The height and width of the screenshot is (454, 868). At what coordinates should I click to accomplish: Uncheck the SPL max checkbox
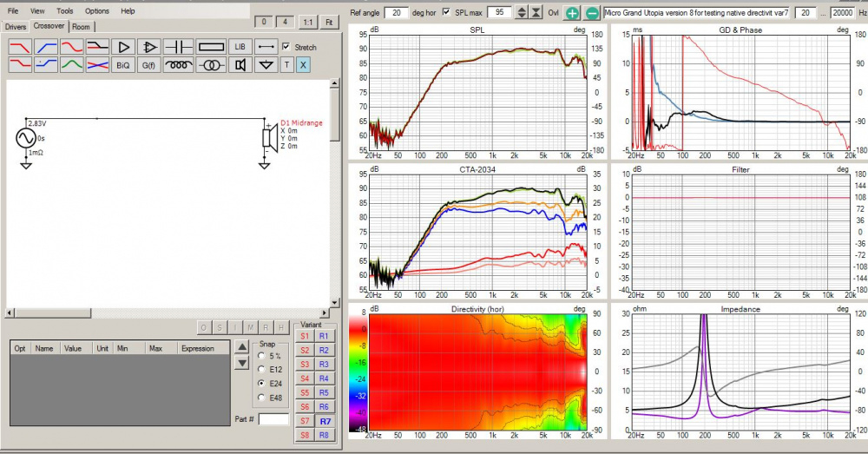(x=446, y=12)
